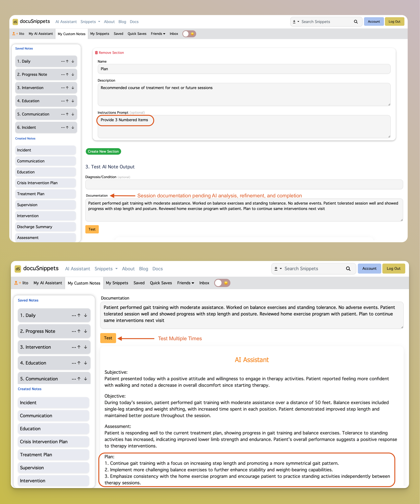Click the add-friend icon beside lito in top panel
This screenshot has width=420, height=504.
point(14,34)
